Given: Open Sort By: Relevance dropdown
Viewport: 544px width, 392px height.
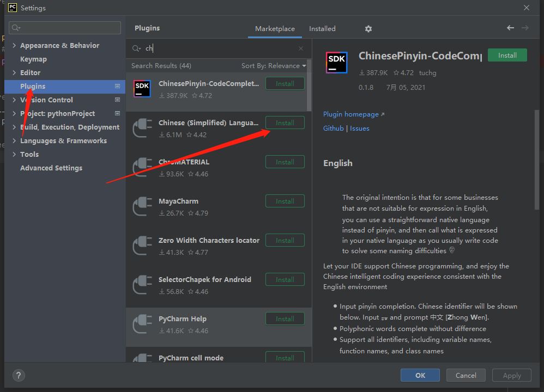Looking at the screenshot, I should (x=274, y=66).
